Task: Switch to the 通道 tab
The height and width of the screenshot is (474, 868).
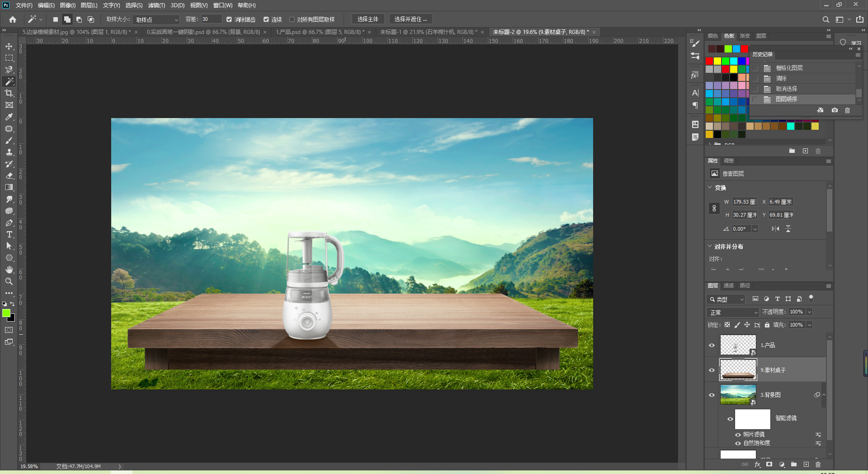Action: point(729,285)
